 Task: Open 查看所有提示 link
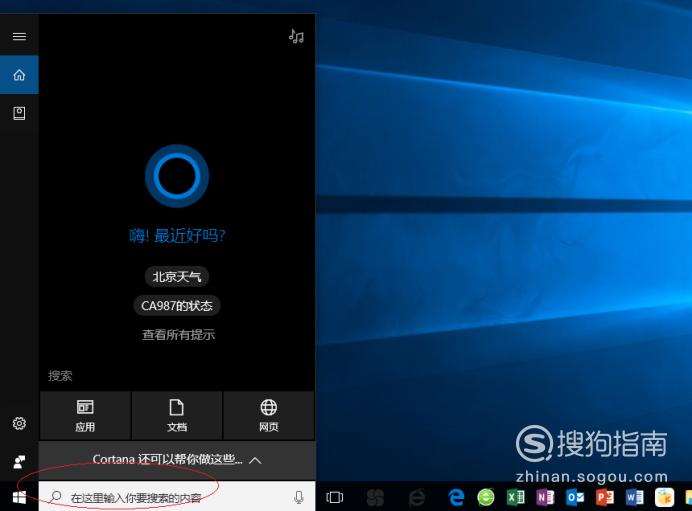(x=178, y=334)
